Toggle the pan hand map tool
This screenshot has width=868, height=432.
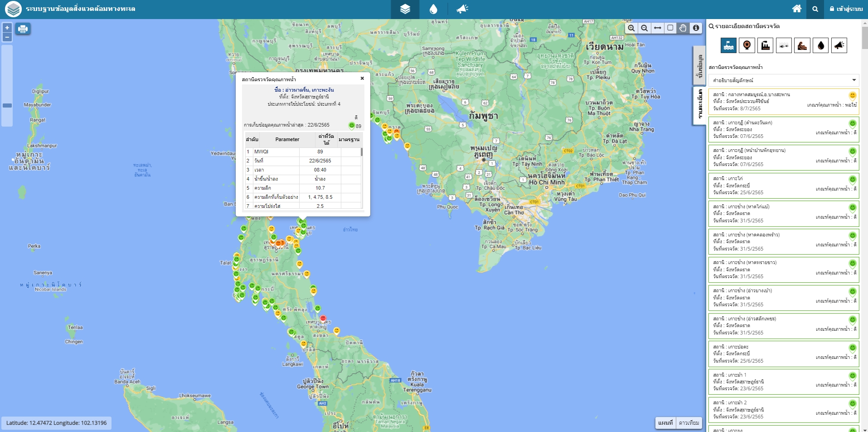click(683, 28)
